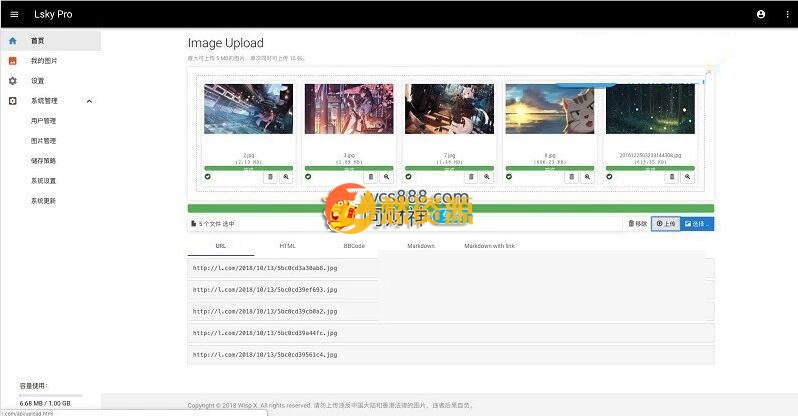This screenshot has height=416, width=798.
Task: Click the Lsky Pro title
Action: coord(53,14)
